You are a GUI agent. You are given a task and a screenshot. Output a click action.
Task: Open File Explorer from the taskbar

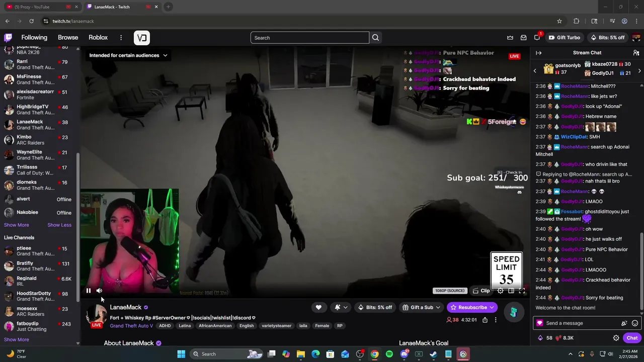click(301, 354)
